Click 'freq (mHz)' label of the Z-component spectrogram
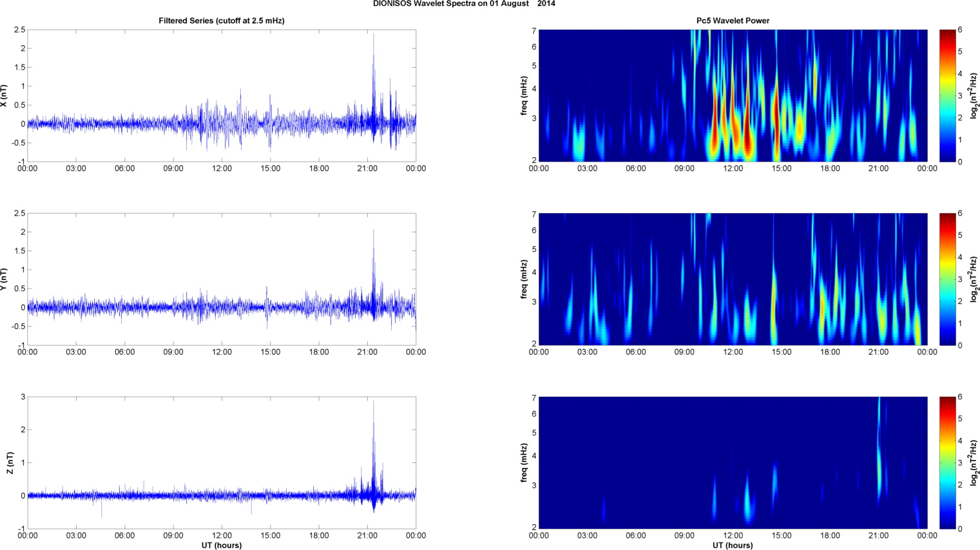 pos(524,463)
